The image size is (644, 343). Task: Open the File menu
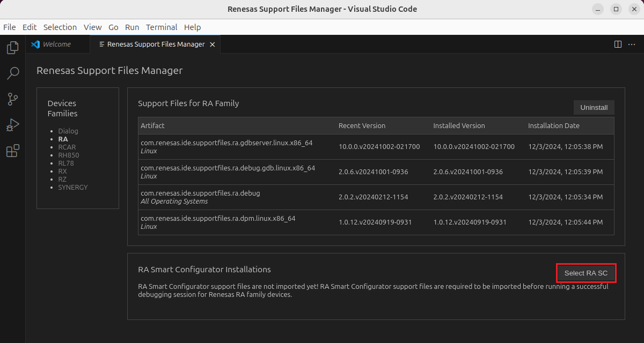(x=10, y=27)
